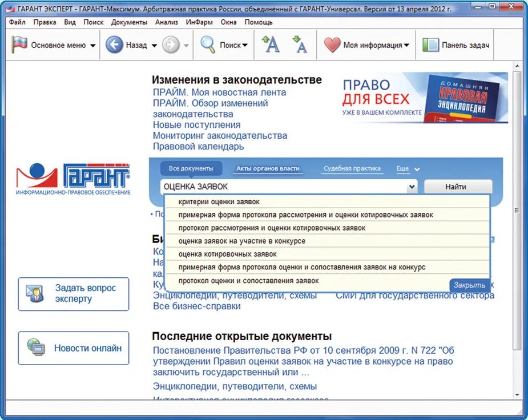Open the Поиск toolbar dropdown arrow

(245, 45)
